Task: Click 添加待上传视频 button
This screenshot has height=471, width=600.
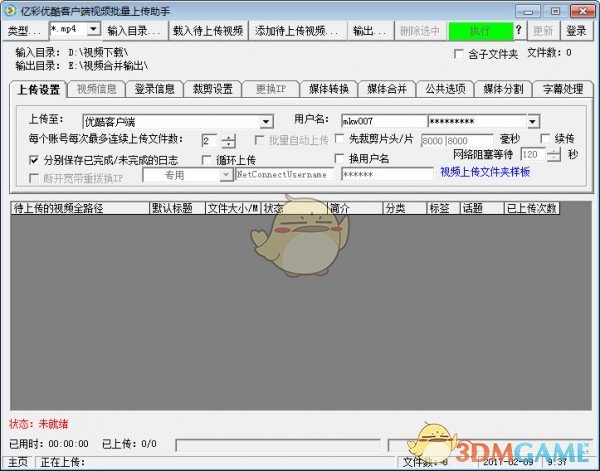Action: pyautogui.click(x=298, y=31)
